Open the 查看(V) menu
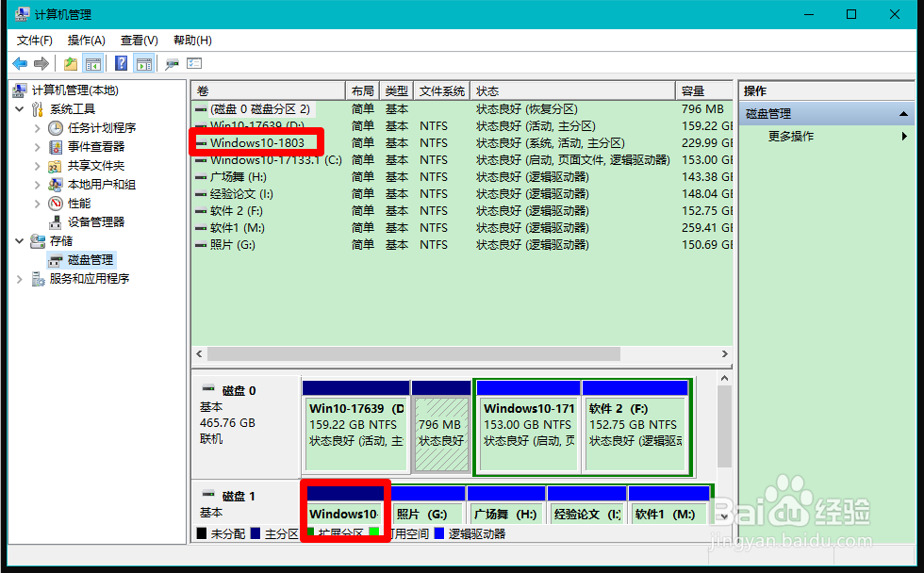The image size is (924, 573). coord(140,40)
